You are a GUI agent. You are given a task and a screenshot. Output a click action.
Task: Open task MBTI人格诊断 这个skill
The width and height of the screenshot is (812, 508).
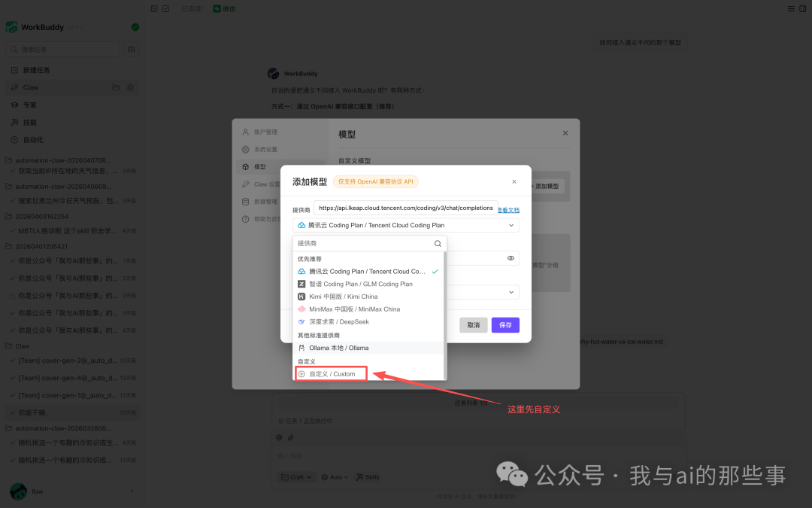[x=72, y=231]
